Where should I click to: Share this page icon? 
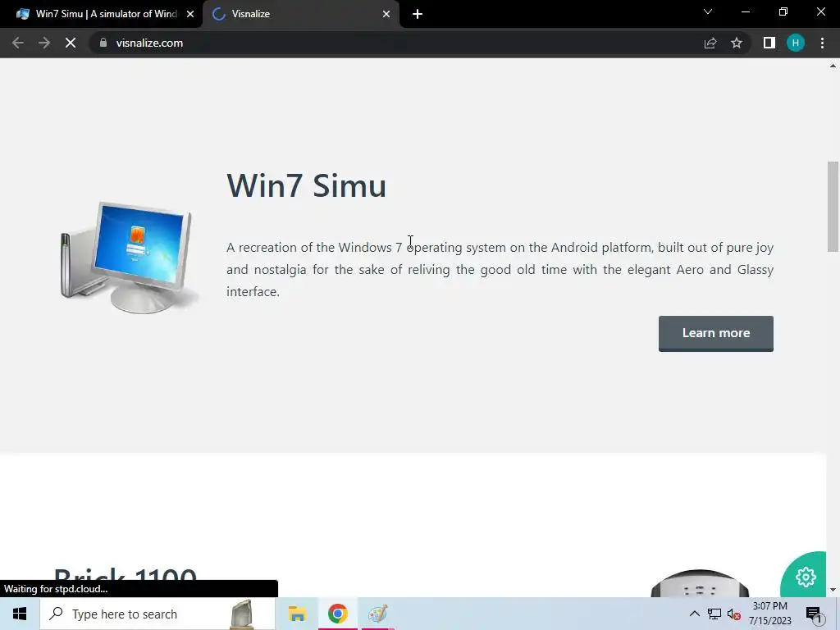click(x=710, y=43)
